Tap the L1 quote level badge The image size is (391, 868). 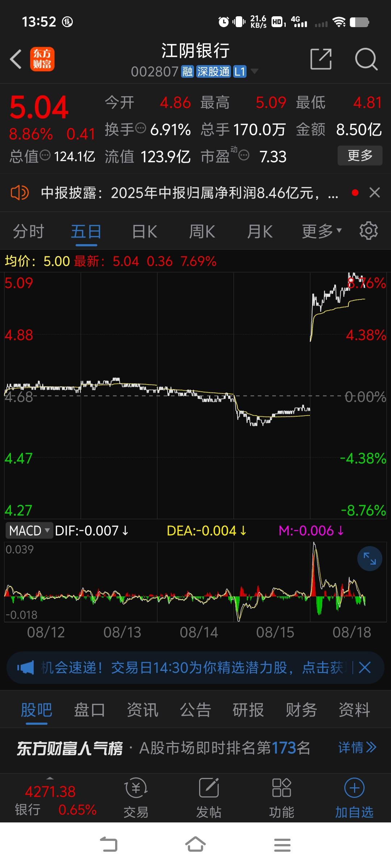coord(240,72)
